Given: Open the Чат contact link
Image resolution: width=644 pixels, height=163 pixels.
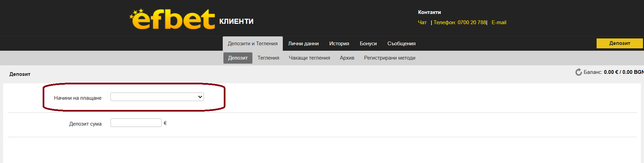Looking at the screenshot, I should coord(422,22).
